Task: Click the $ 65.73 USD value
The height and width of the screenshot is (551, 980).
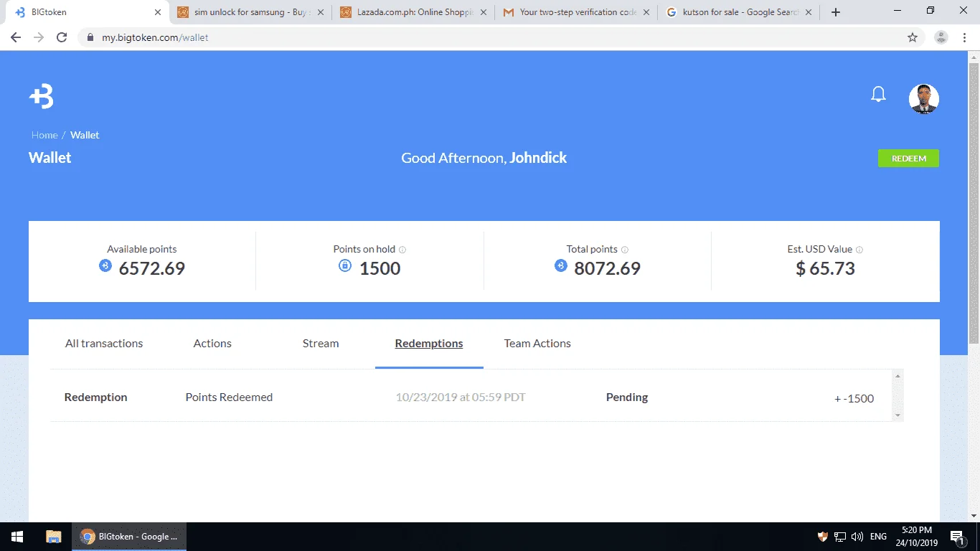Action: click(825, 268)
